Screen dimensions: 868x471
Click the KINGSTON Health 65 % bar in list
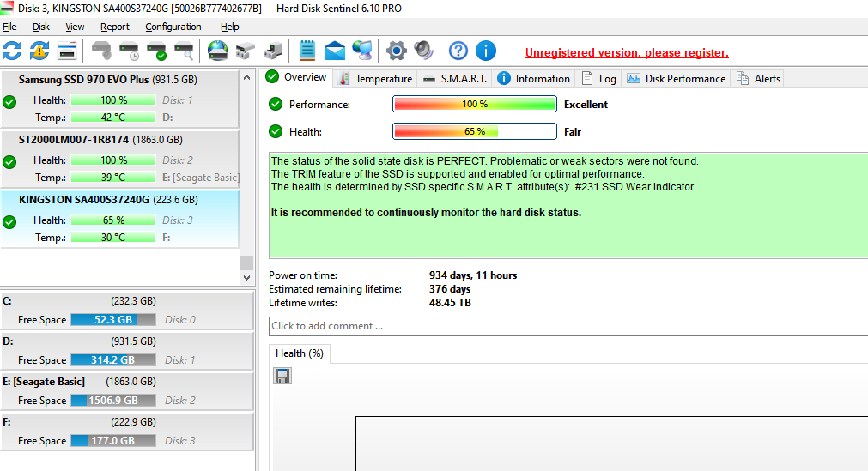pyautogui.click(x=113, y=220)
